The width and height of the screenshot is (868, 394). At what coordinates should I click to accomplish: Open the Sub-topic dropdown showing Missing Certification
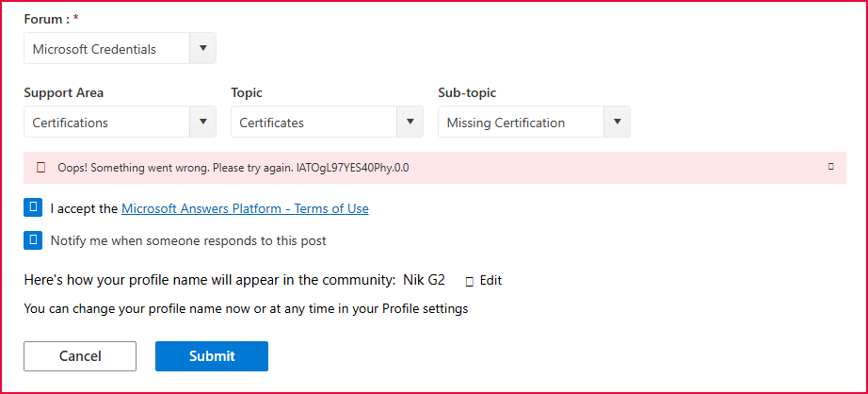(x=534, y=122)
